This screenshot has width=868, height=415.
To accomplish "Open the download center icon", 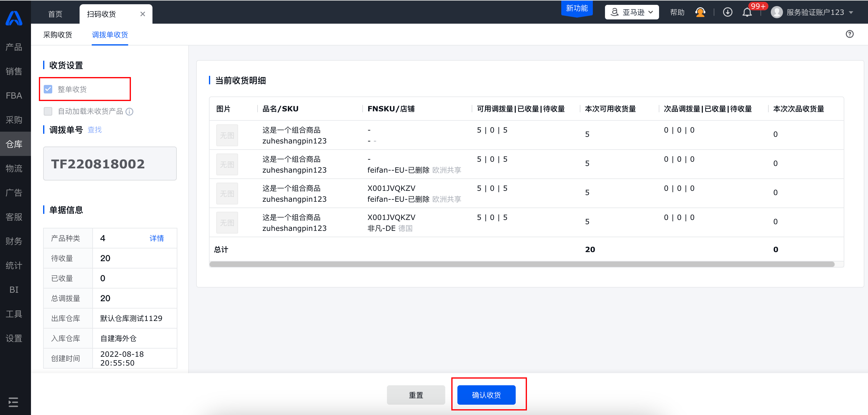I will click(x=727, y=12).
